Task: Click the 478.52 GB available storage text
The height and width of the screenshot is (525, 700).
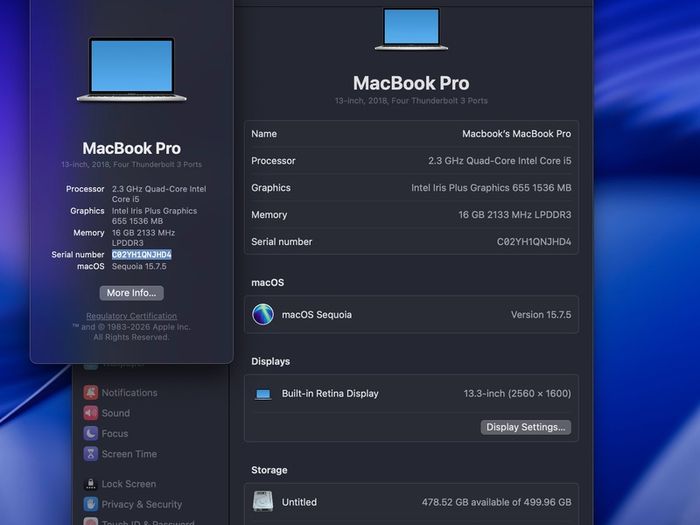Action: [496, 502]
